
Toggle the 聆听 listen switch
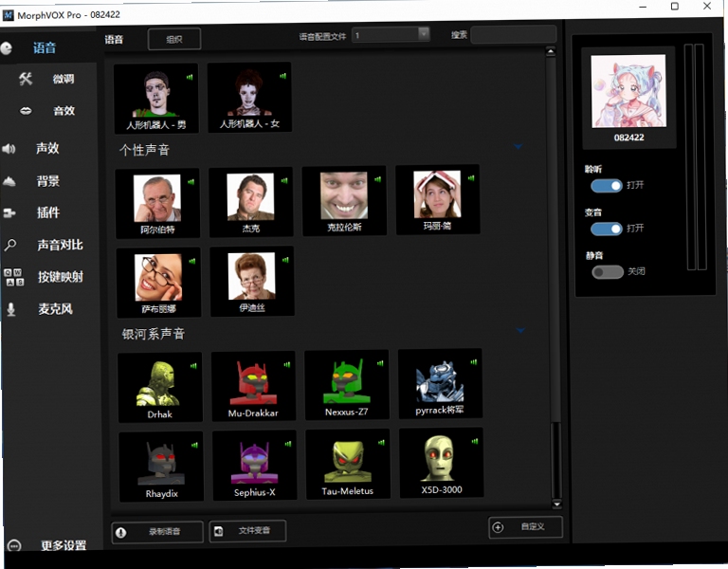(607, 186)
